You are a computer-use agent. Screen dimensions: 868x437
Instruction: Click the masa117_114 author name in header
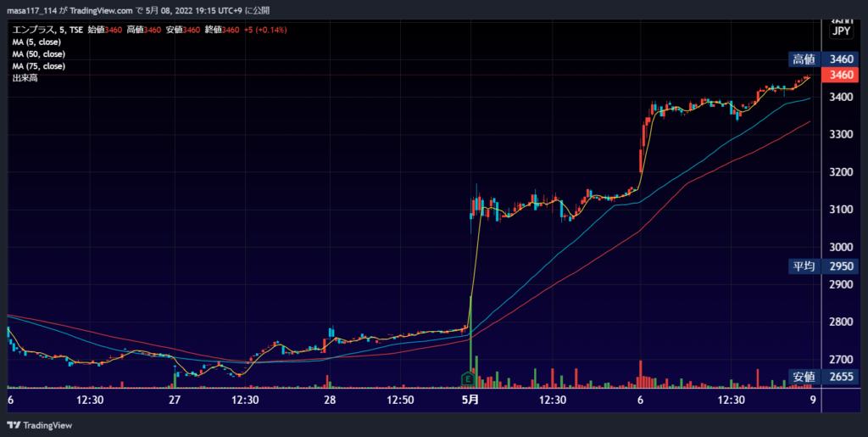tap(31, 11)
